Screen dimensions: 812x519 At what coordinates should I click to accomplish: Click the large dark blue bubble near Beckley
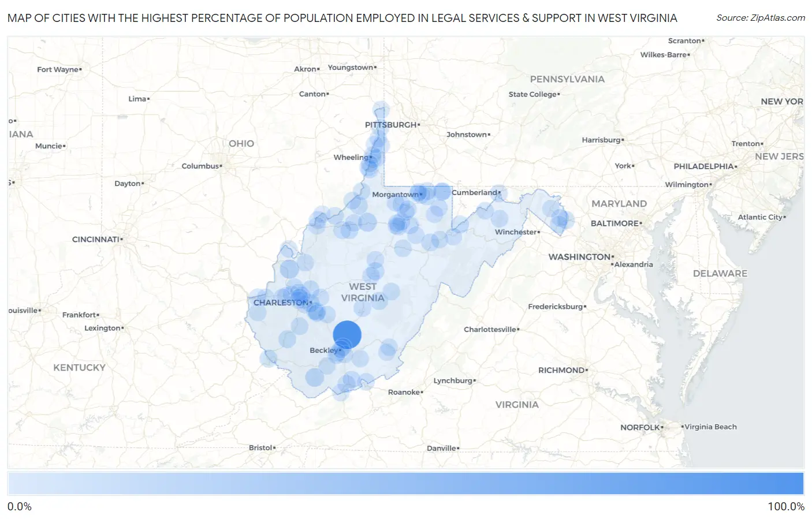coord(347,334)
